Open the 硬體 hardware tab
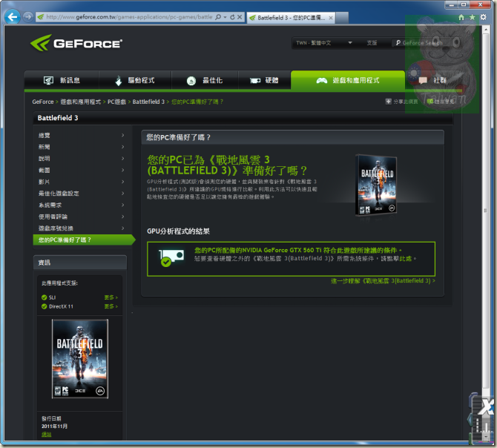Image resolution: width=497 pixels, height=448 pixels. (264, 80)
